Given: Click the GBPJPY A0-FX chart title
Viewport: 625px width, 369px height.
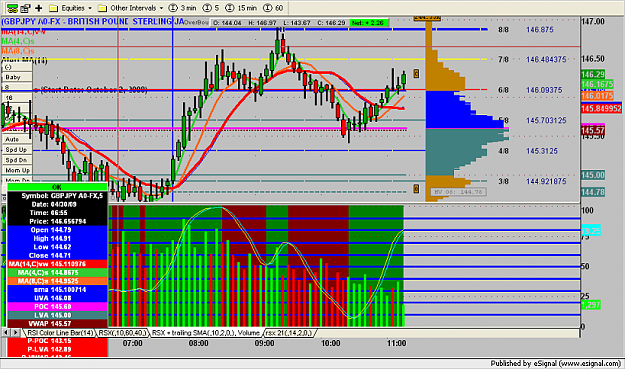Looking at the screenshot, I should point(92,22).
